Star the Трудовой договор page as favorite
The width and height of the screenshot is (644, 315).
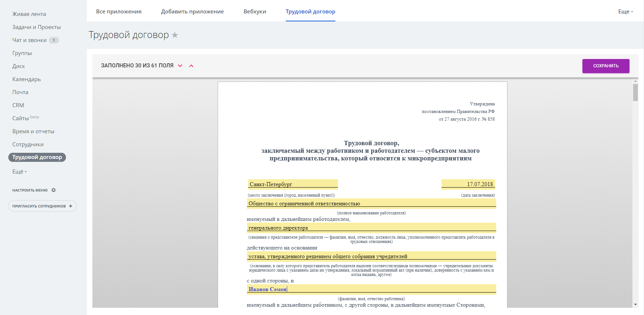pos(175,35)
